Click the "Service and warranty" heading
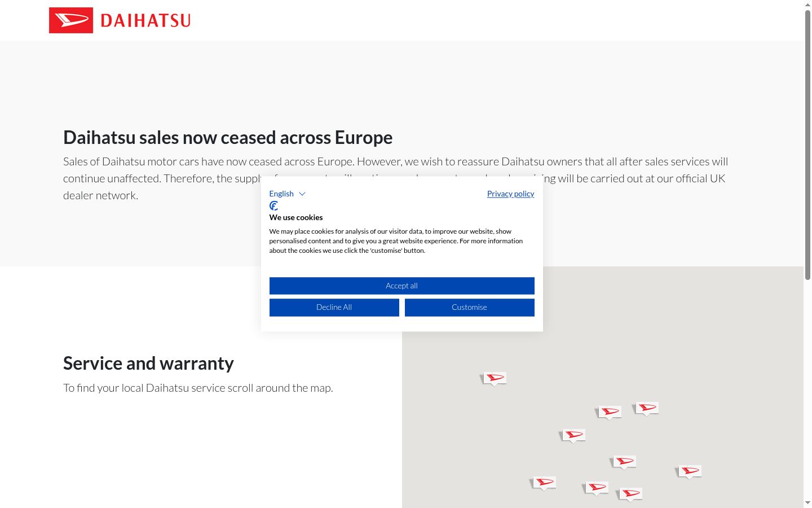Image resolution: width=812 pixels, height=508 pixels. coord(148,363)
